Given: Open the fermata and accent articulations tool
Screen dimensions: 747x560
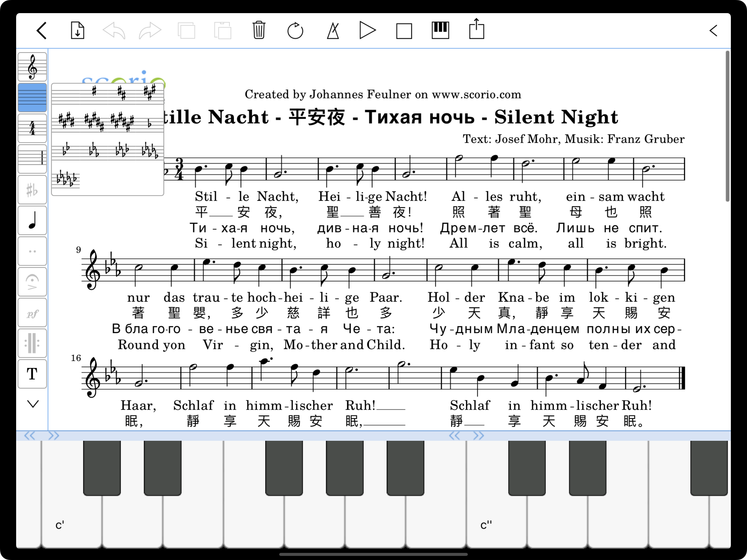Looking at the screenshot, I should (32, 282).
